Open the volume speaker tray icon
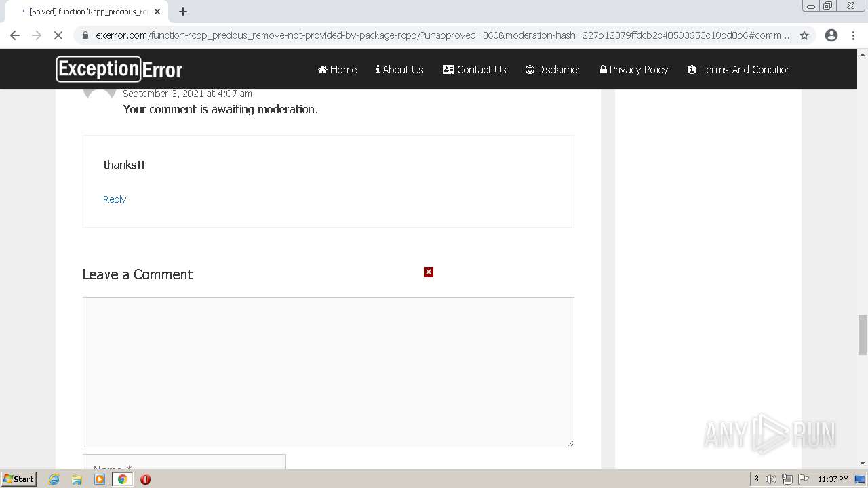 pyautogui.click(x=771, y=479)
